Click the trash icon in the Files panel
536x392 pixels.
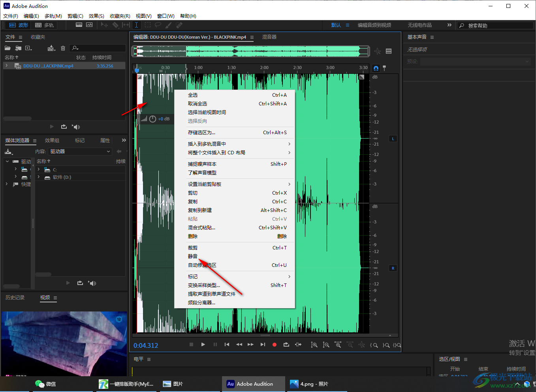[x=63, y=48]
